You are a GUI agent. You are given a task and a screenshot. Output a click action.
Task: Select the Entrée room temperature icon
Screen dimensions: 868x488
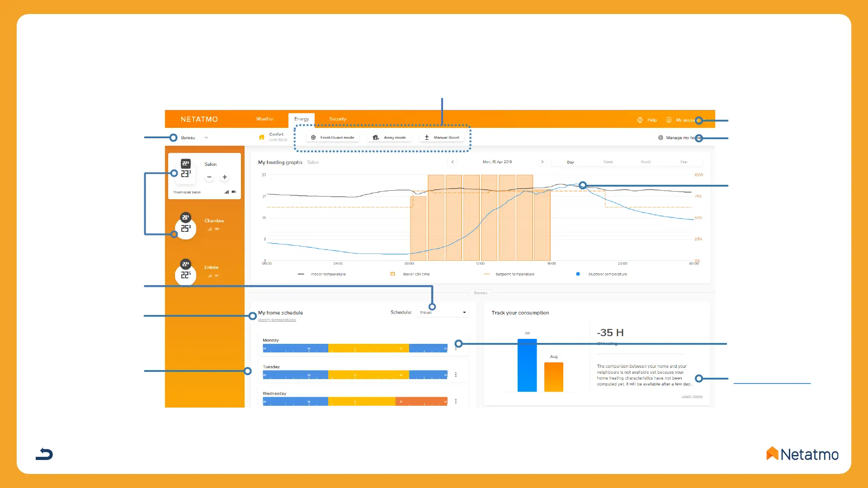coord(186,271)
